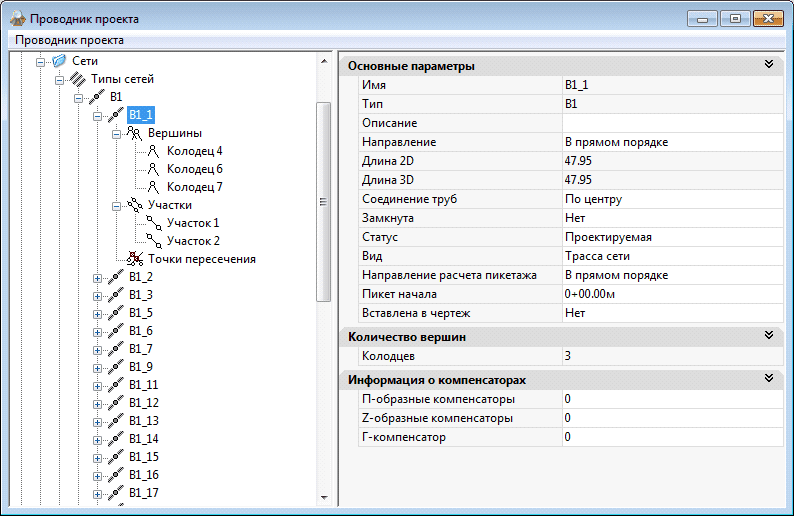This screenshot has width=794, height=516.
Task: Maximize the Проводник проекта window
Action: [735, 19]
